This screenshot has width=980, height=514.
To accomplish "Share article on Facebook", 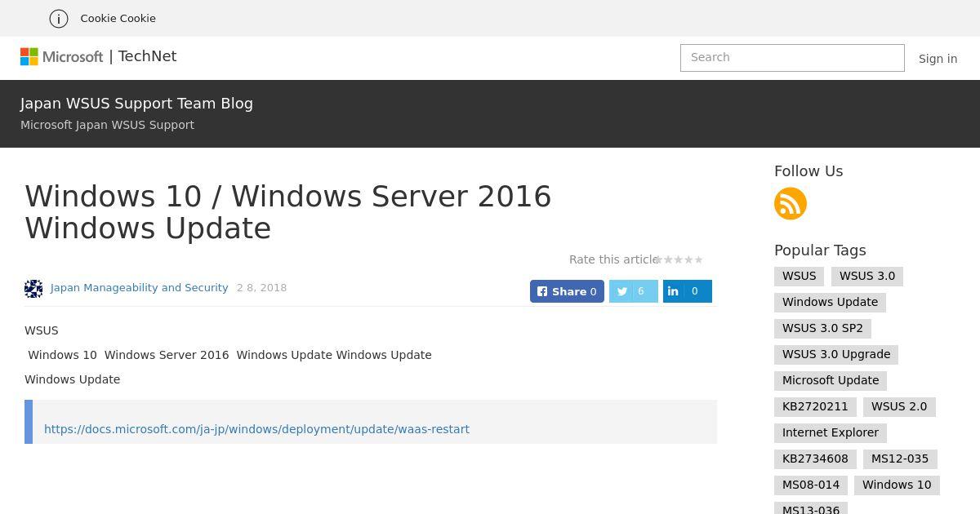I will pyautogui.click(x=567, y=291).
